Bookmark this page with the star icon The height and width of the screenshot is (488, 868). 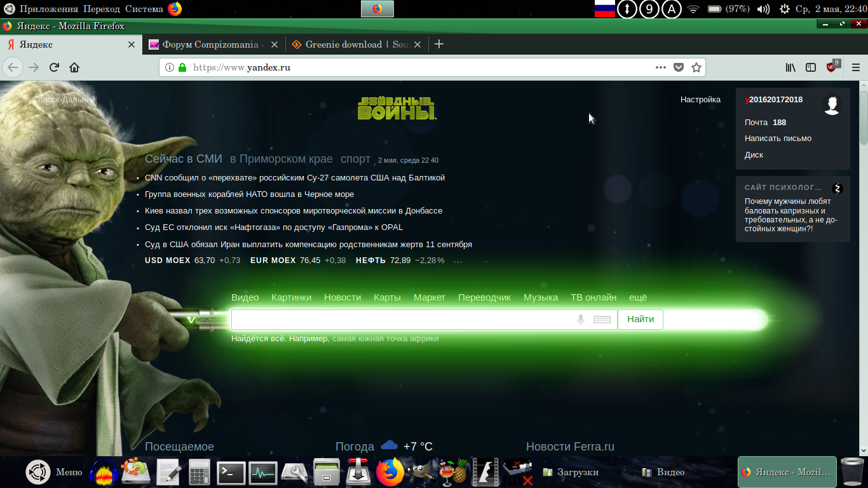coord(696,67)
